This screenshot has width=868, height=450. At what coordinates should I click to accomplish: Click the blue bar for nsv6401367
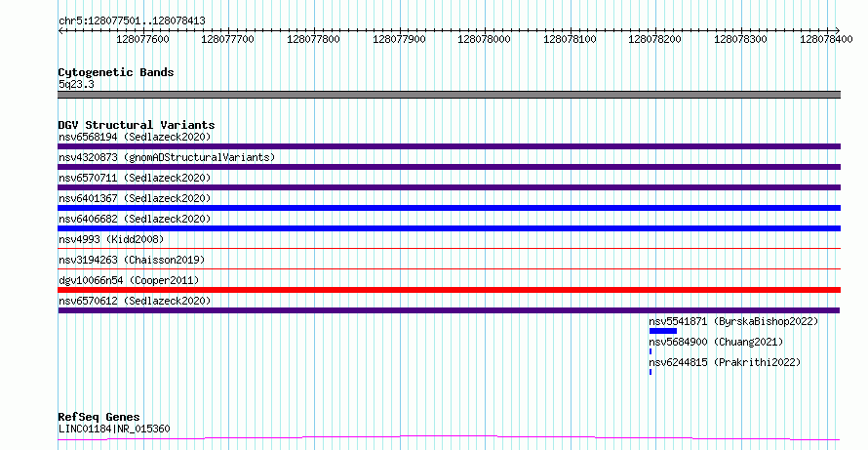pos(449,208)
